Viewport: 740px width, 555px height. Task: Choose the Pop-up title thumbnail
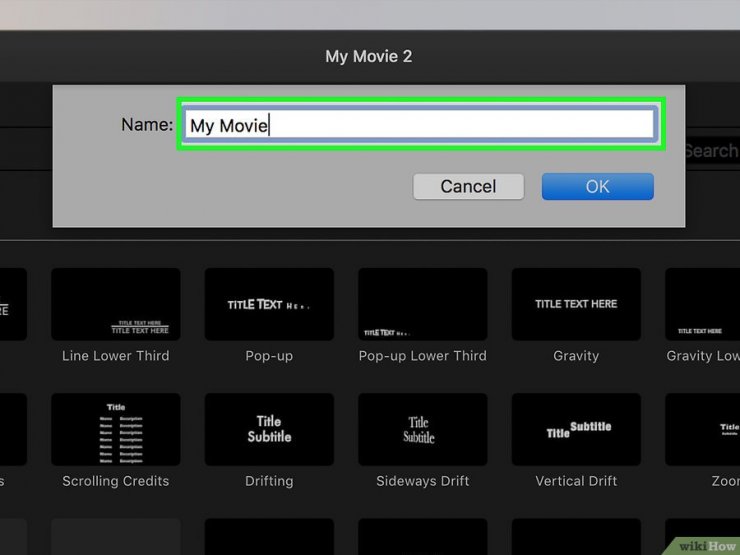(269, 304)
